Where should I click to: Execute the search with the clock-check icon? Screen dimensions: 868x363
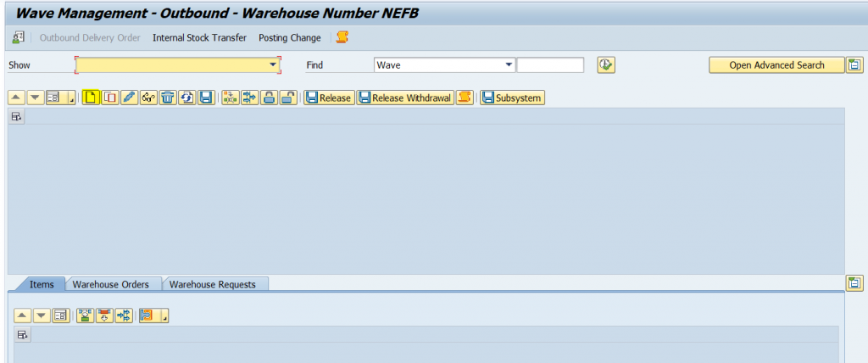click(x=606, y=64)
